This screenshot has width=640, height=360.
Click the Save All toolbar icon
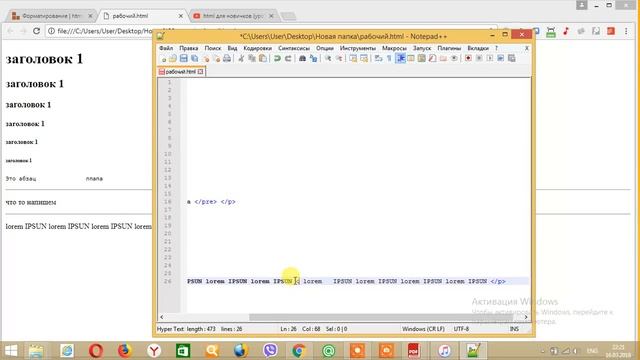click(194, 58)
